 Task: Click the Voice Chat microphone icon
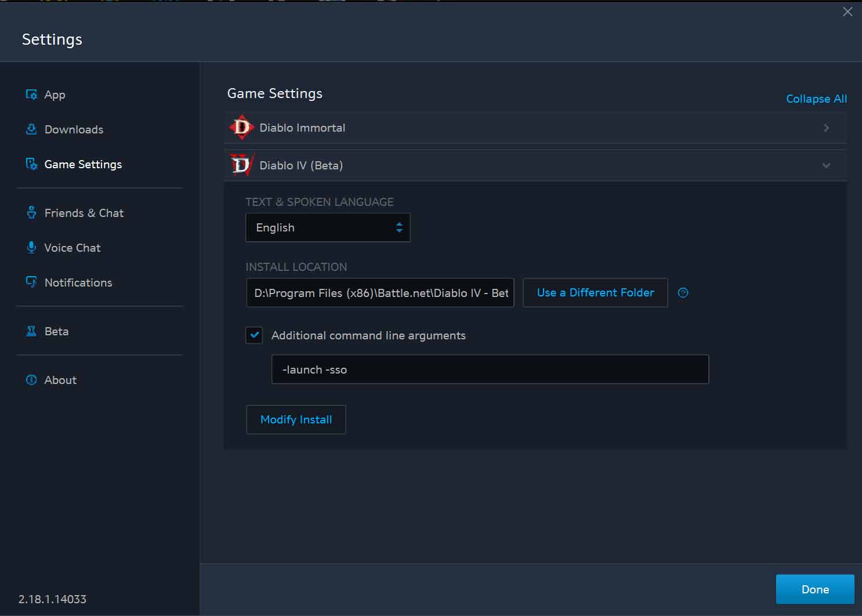31,247
